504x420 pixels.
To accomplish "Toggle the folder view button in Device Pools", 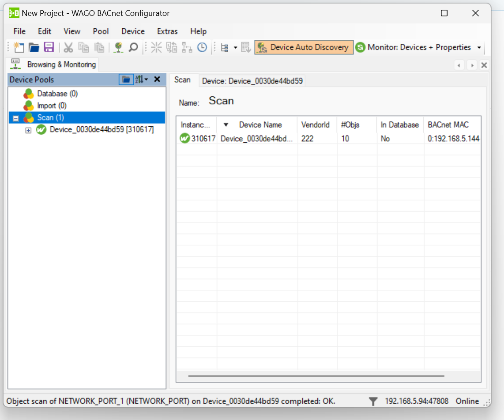I will 126,79.
